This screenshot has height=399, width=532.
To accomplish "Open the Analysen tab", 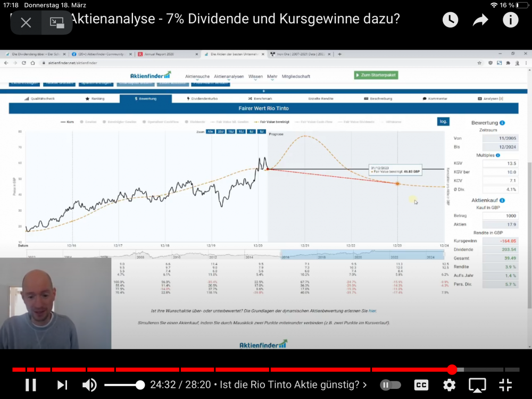I will [491, 99].
